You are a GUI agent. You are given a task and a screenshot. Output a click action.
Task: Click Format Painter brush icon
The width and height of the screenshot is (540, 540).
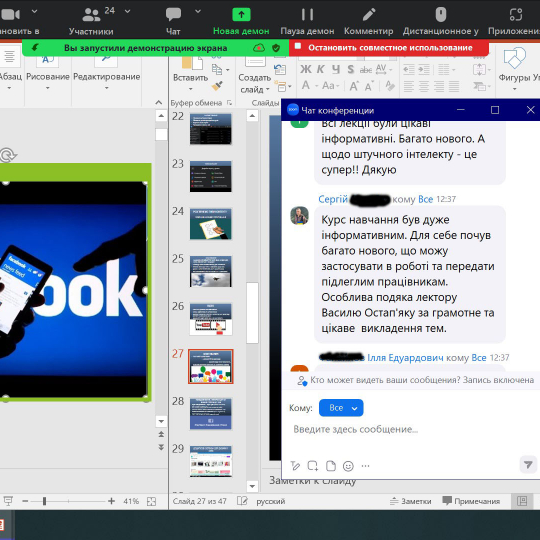point(217,86)
